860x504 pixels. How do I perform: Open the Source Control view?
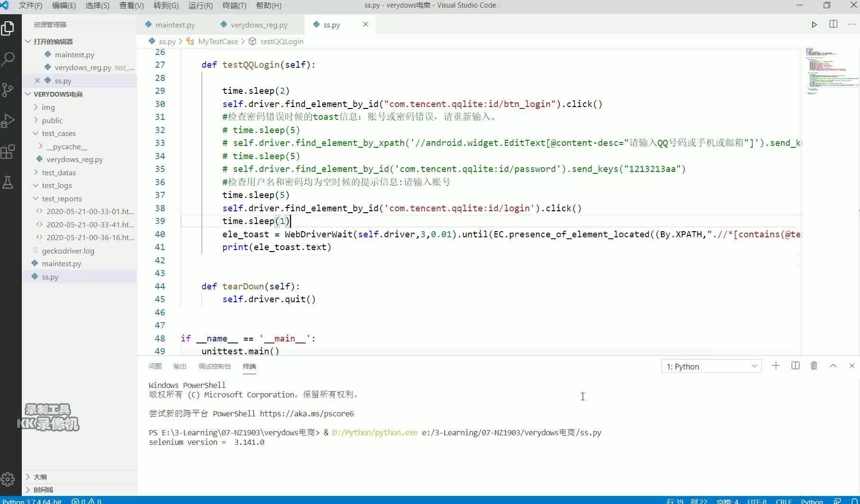[8, 90]
